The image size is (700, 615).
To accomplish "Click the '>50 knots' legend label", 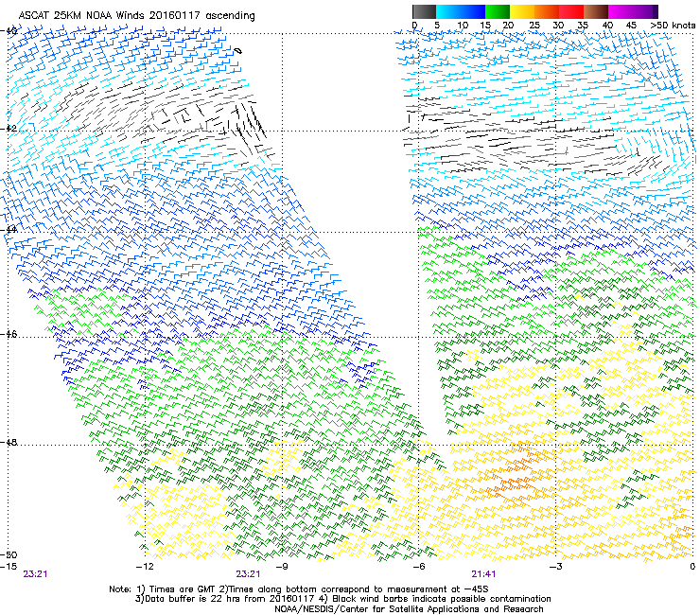I will click(674, 26).
